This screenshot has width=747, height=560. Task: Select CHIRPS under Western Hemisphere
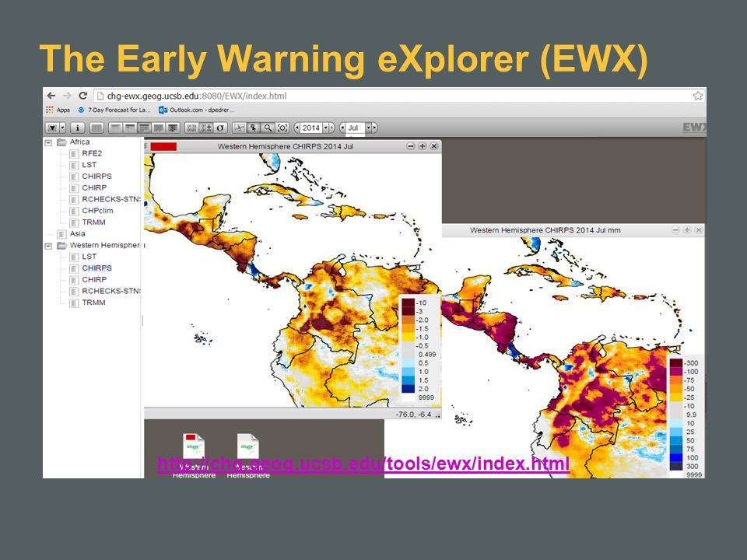click(x=96, y=268)
